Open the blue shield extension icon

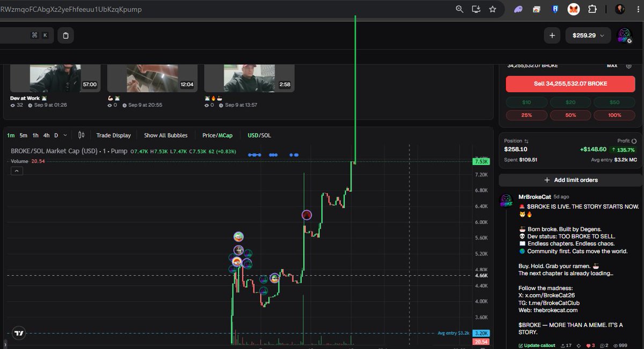[555, 9]
